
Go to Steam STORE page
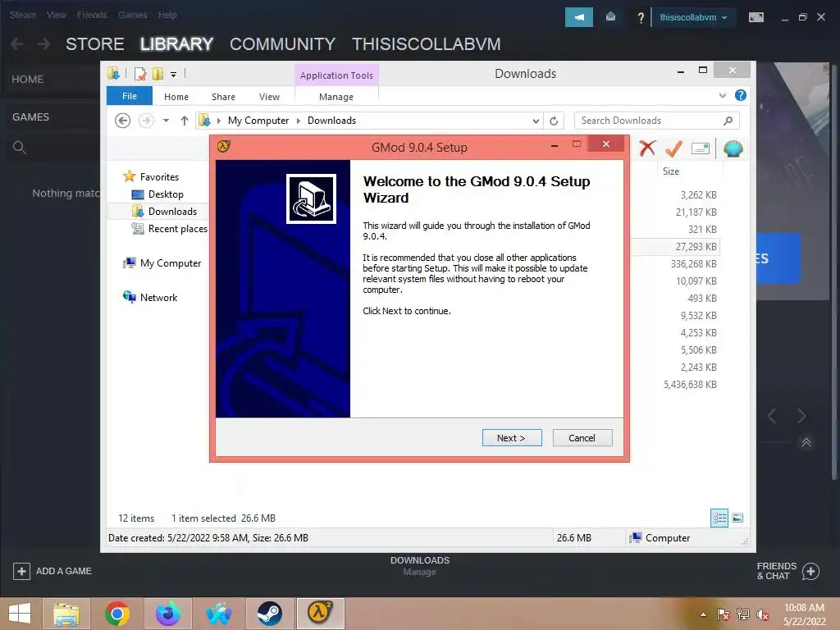(95, 44)
